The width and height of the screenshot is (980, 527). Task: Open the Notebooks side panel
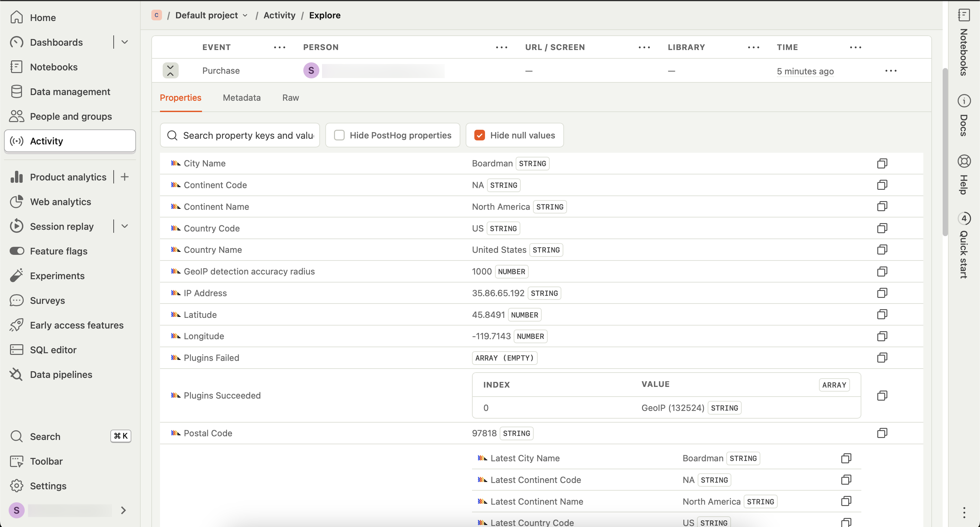964,42
